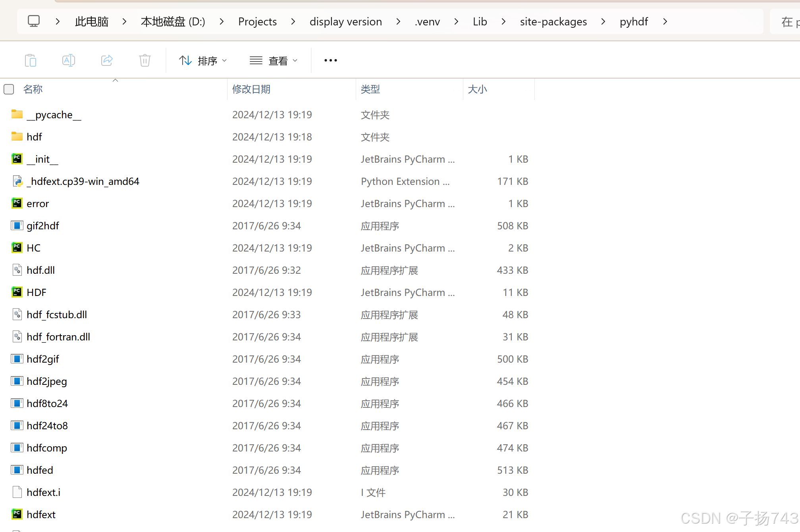The image size is (800, 532).
Task: Toggle the select-all checkbox beside 名称
Action: tap(9, 89)
